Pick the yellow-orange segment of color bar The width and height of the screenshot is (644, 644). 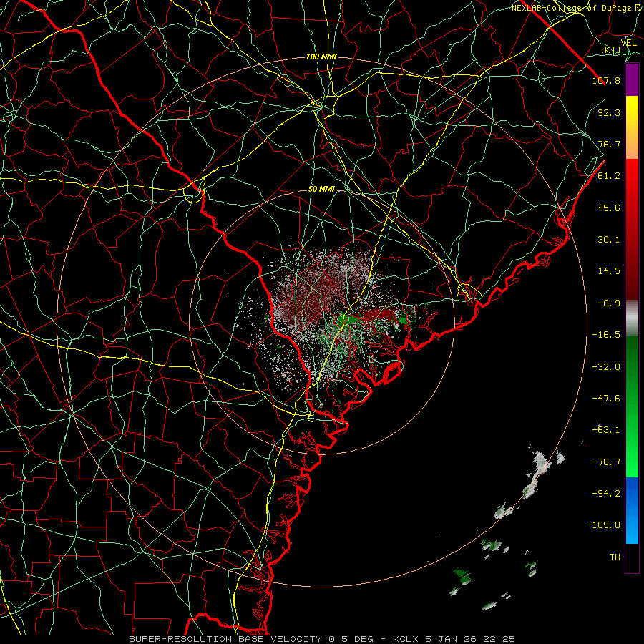[632, 127]
